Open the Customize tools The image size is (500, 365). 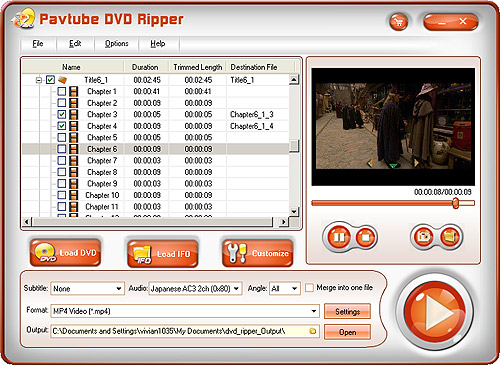258,253
